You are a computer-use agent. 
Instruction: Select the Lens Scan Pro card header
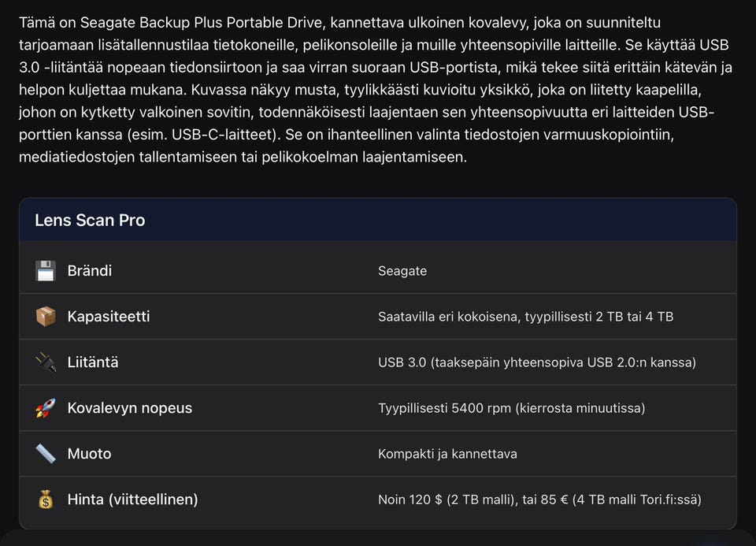(90, 221)
